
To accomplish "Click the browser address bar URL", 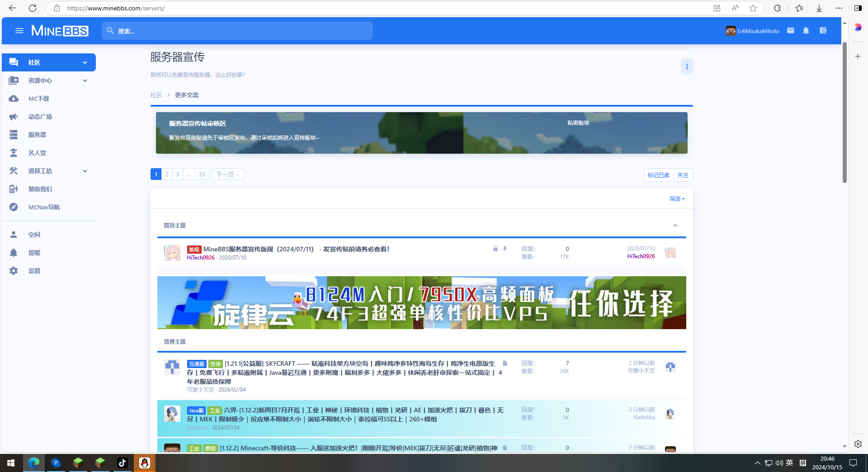I will (x=116, y=8).
